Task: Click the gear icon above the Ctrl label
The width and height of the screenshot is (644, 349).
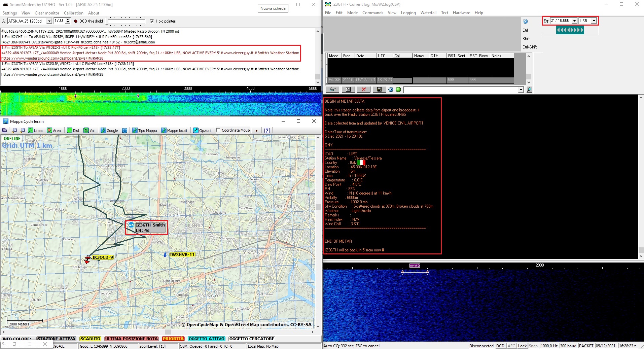Action: [525, 22]
